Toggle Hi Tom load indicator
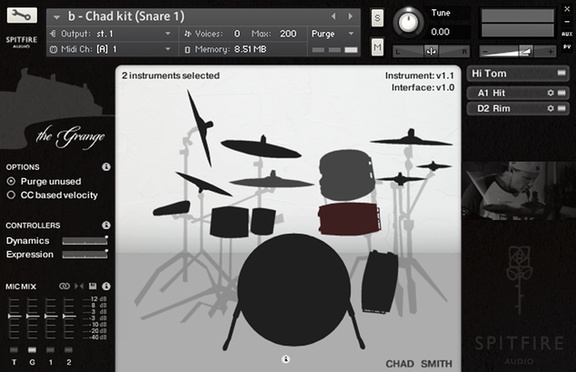 [561, 73]
